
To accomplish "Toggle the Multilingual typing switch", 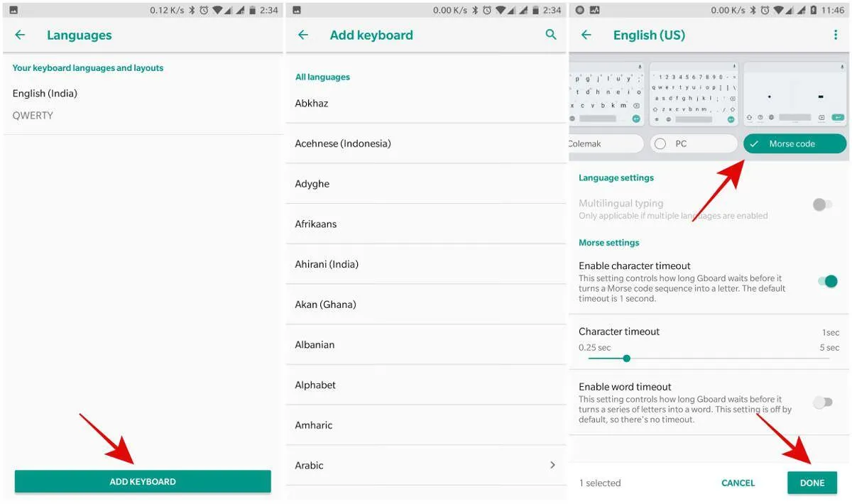I will 823,204.
